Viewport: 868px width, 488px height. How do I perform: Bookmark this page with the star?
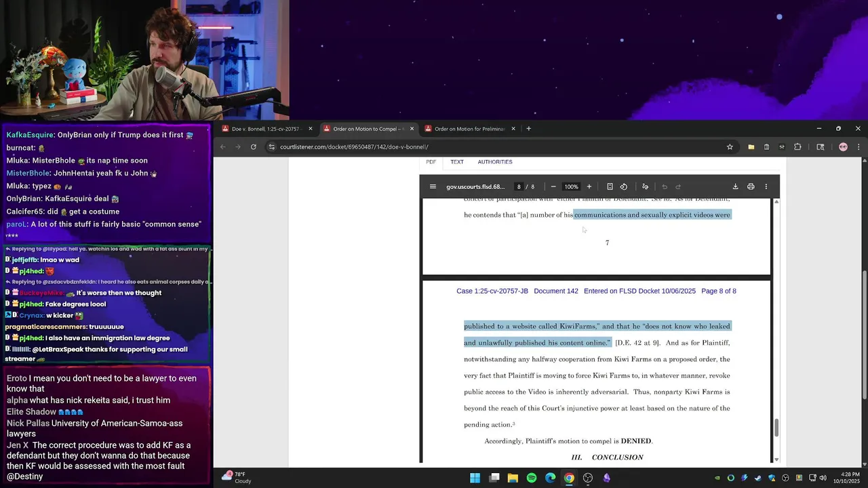(730, 146)
